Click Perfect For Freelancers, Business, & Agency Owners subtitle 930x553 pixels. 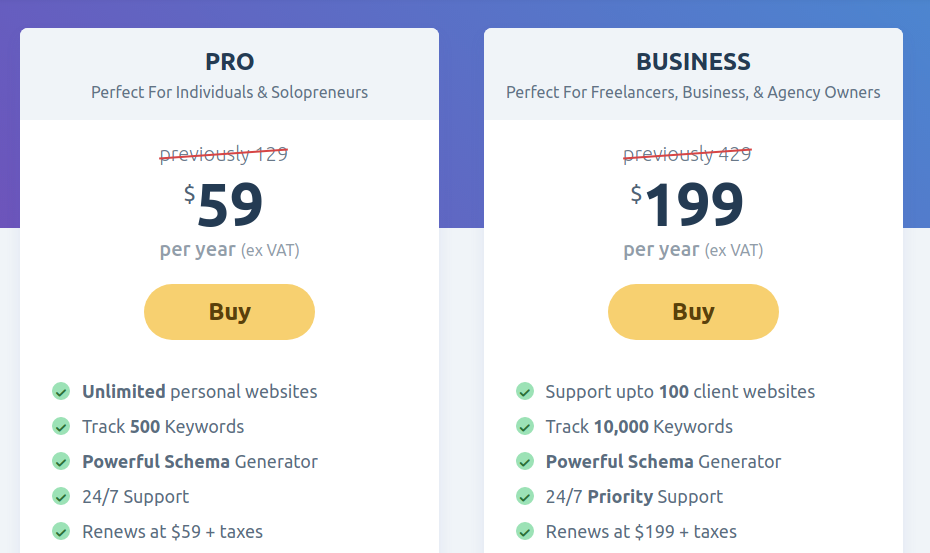(693, 93)
